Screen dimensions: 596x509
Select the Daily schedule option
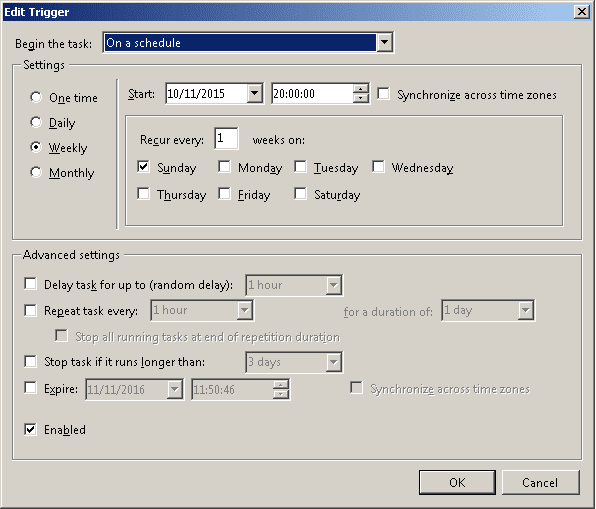36,122
